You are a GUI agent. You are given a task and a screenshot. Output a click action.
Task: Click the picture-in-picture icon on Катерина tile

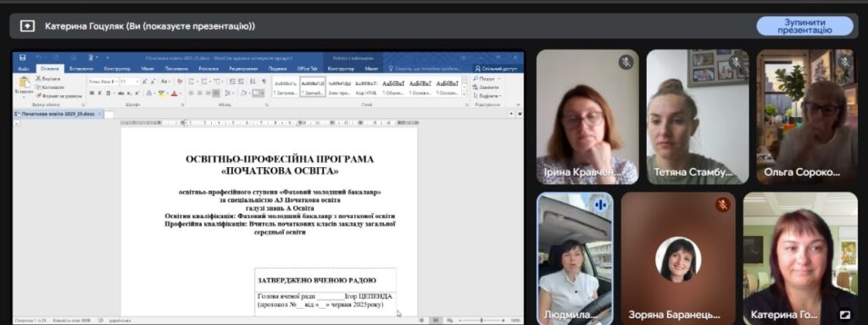845,314
